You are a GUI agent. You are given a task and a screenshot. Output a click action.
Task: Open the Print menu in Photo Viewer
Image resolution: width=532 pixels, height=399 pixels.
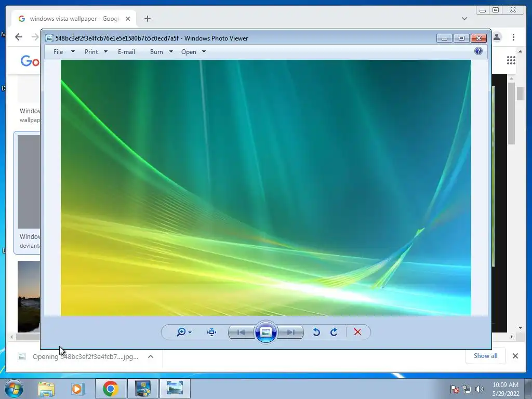point(91,52)
